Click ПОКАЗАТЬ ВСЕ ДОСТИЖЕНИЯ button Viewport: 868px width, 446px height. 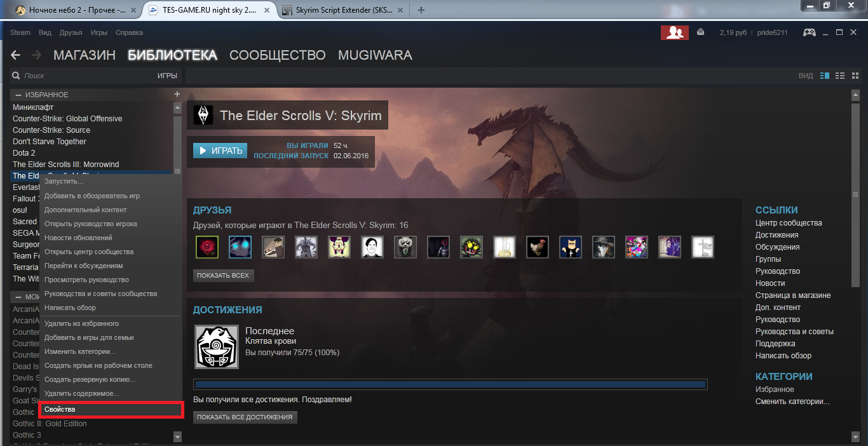245,417
